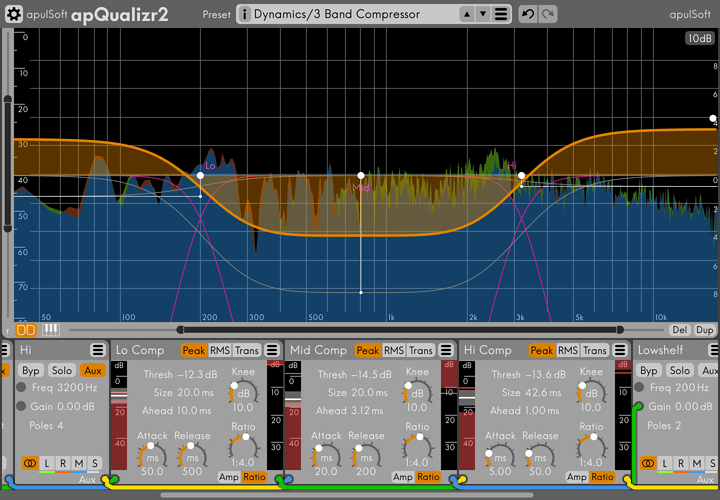
Task: Select Amp in Mid Comp
Action: [x=403, y=477]
